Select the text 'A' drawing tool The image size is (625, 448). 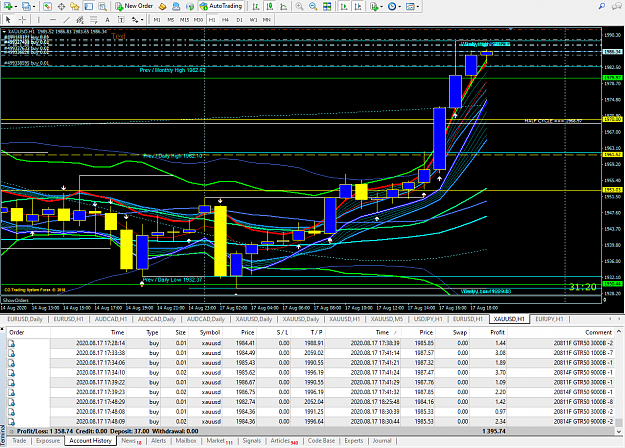[x=107, y=20]
